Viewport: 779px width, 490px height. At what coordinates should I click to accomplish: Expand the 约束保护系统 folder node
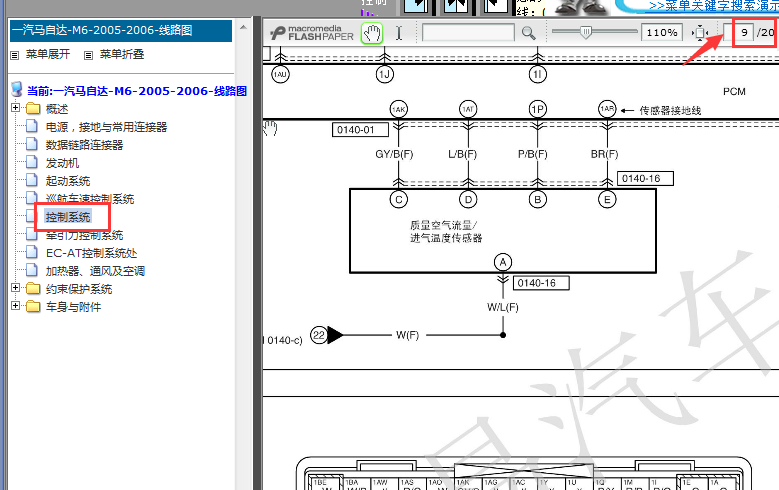pos(15,288)
